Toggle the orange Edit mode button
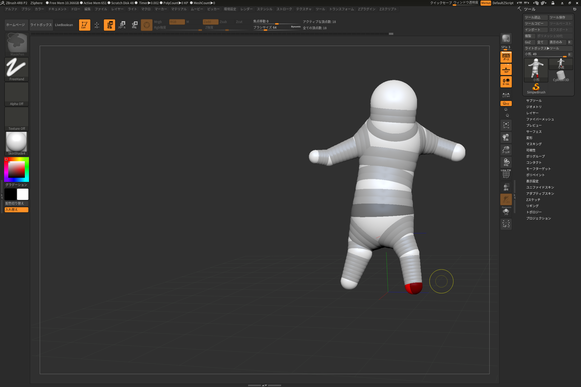 pos(85,25)
